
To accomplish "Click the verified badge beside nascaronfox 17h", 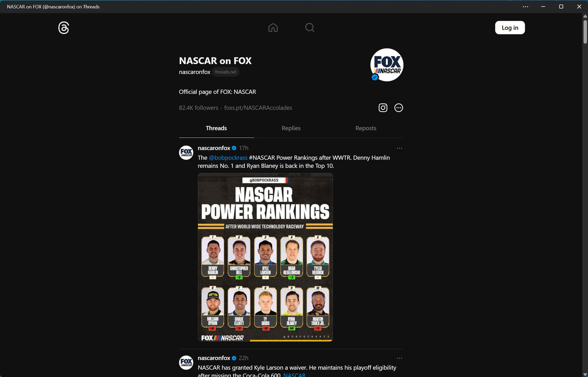I will click(x=234, y=148).
